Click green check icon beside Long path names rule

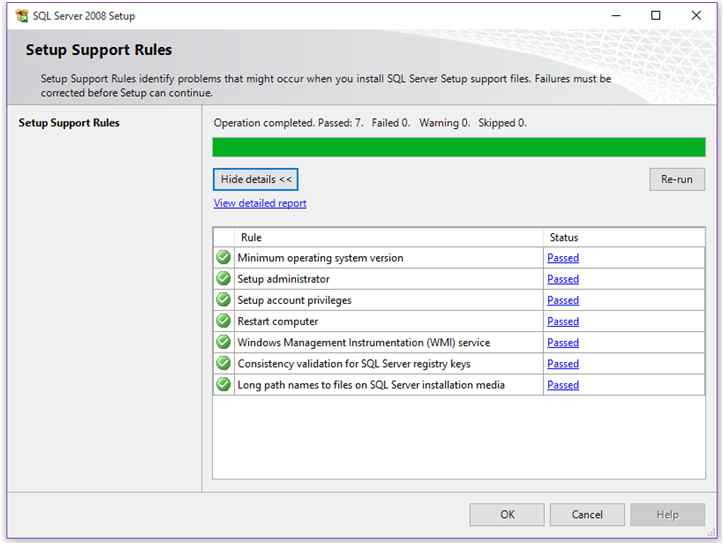223,385
